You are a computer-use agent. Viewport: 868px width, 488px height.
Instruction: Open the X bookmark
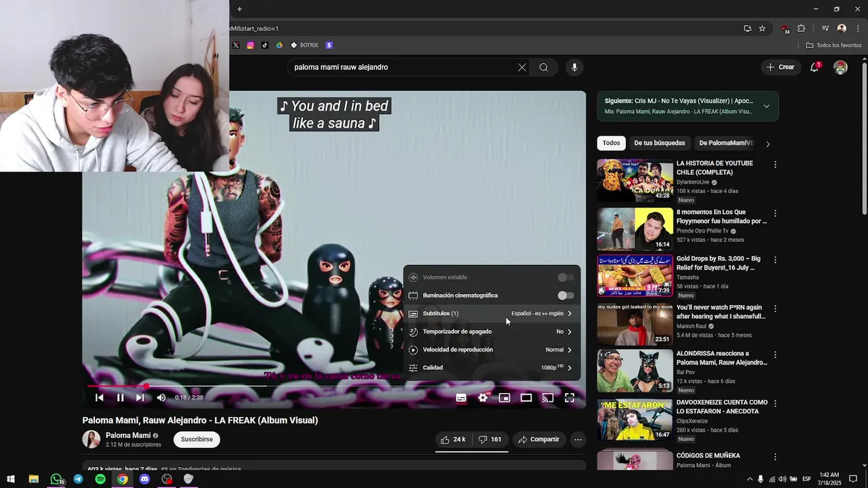(236, 45)
